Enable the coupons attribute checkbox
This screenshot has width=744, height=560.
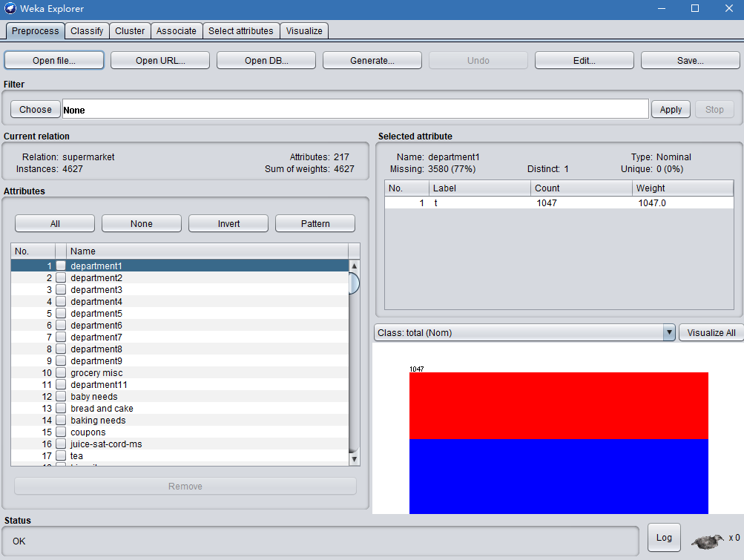[61, 432]
